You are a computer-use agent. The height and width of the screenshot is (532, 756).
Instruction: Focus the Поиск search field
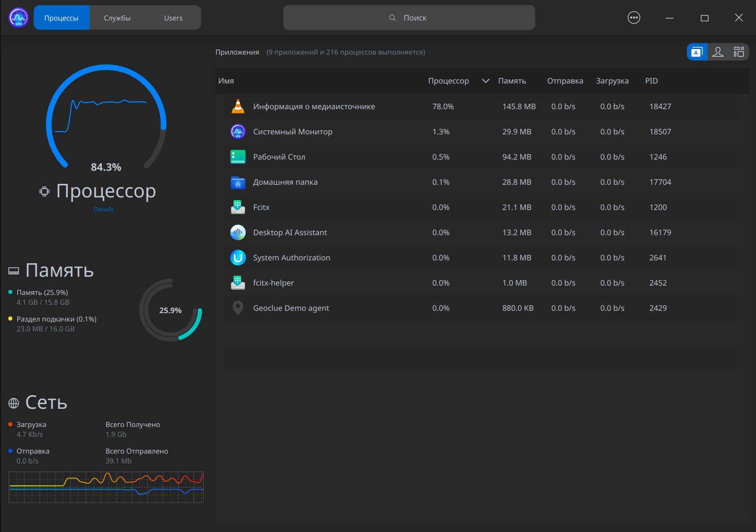(x=409, y=18)
